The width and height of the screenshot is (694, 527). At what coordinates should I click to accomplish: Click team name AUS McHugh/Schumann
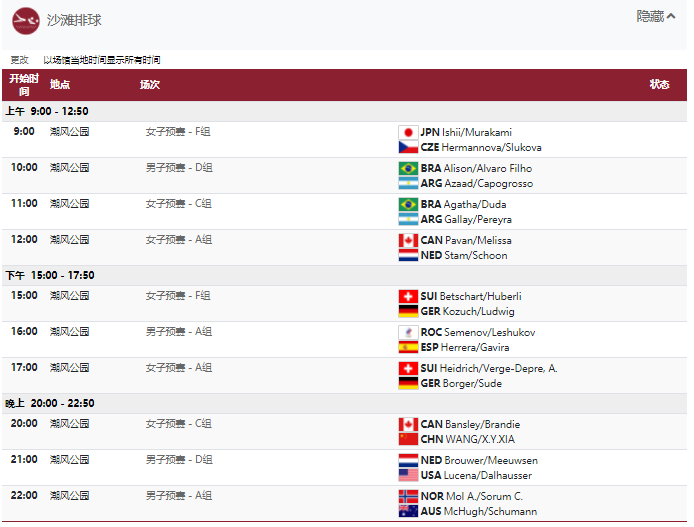click(479, 511)
